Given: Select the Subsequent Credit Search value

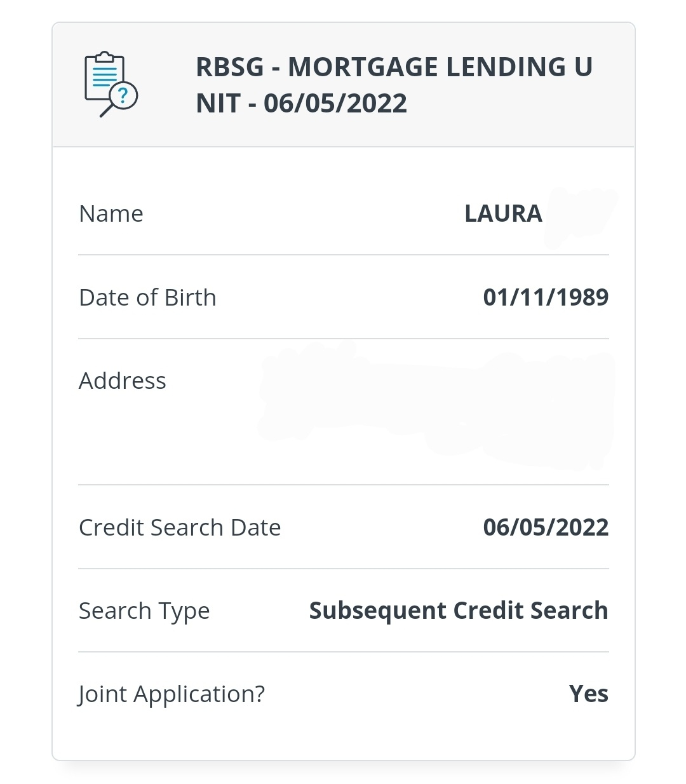Looking at the screenshot, I should point(459,611).
